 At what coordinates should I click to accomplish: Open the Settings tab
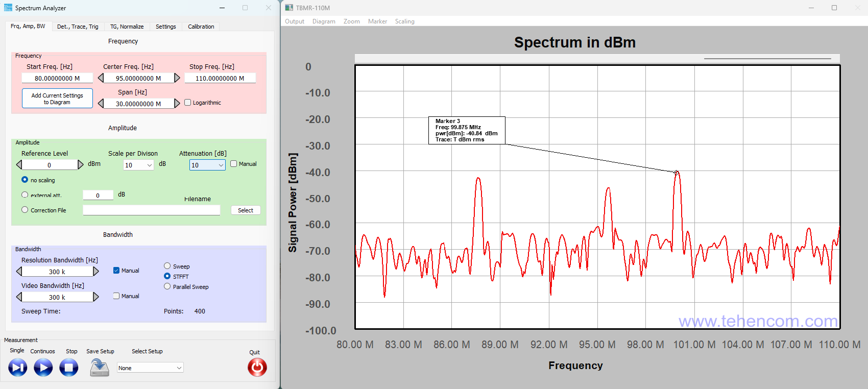point(166,27)
